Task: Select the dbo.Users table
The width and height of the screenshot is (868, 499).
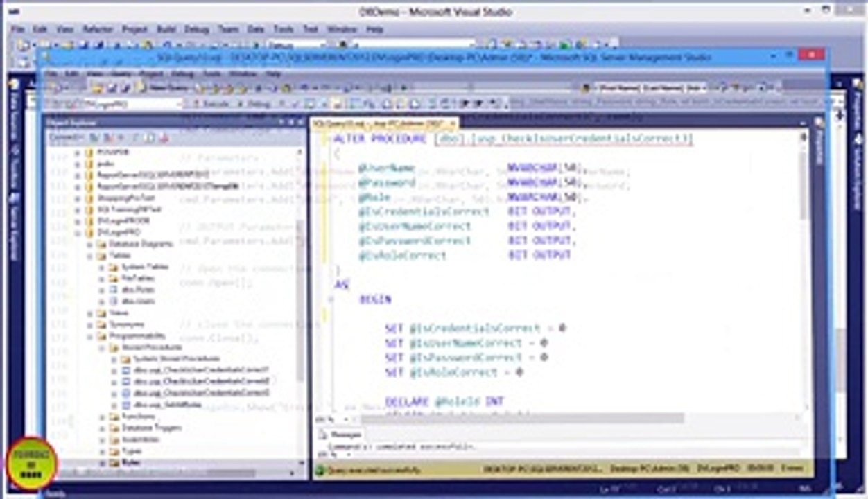Action: (x=137, y=301)
